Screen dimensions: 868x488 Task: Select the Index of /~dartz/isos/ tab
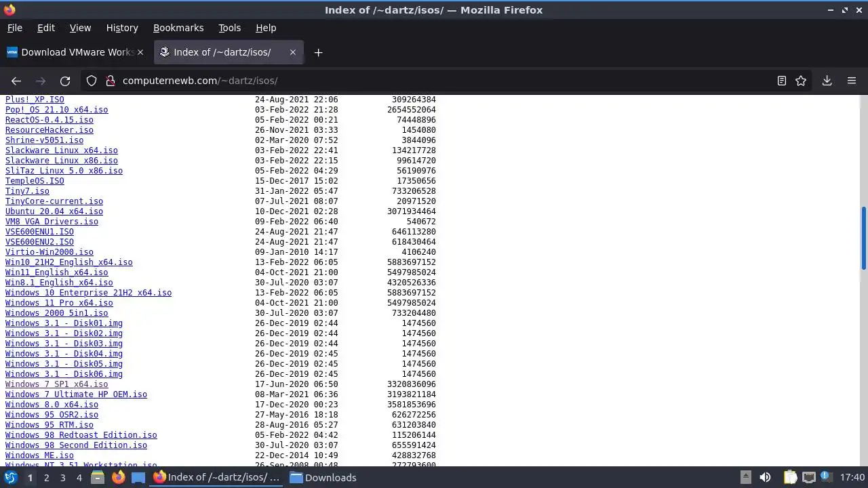[229, 52]
